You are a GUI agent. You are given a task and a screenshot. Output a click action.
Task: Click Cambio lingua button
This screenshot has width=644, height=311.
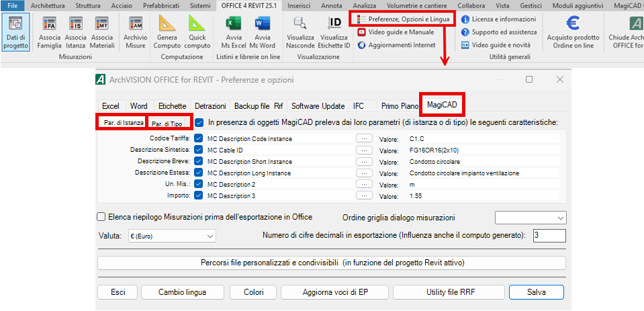click(183, 292)
